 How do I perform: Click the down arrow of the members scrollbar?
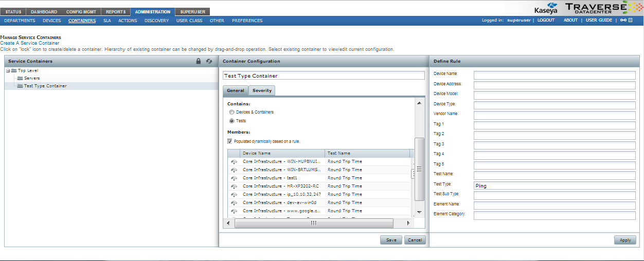coord(419,212)
